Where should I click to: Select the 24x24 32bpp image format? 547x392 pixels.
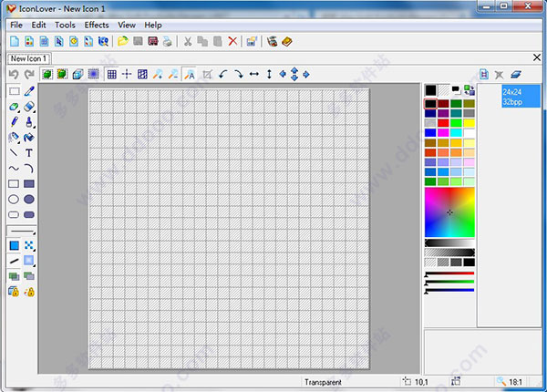pos(521,97)
